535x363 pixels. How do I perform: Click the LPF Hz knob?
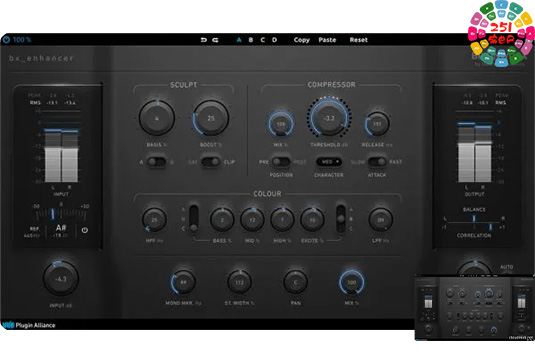pyautogui.click(x=381, y=220)
